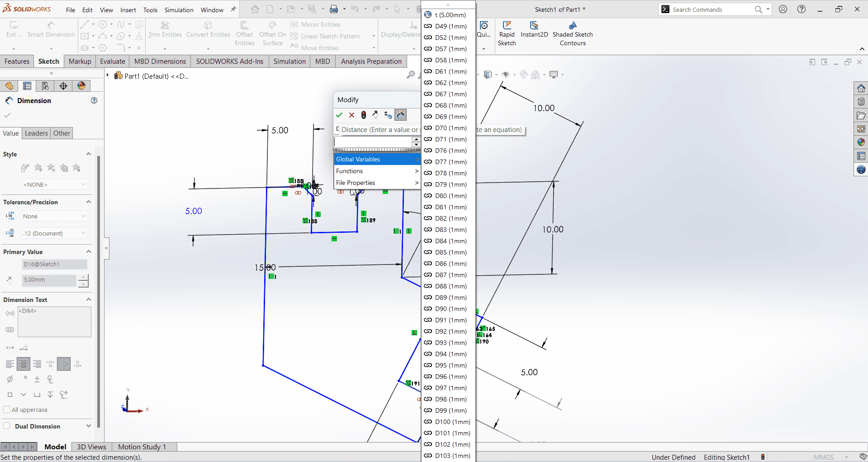This screenshot has width=868, height=462.
Task: Open the Leaders tab in Dimension panel
Action: coord(36,133)
